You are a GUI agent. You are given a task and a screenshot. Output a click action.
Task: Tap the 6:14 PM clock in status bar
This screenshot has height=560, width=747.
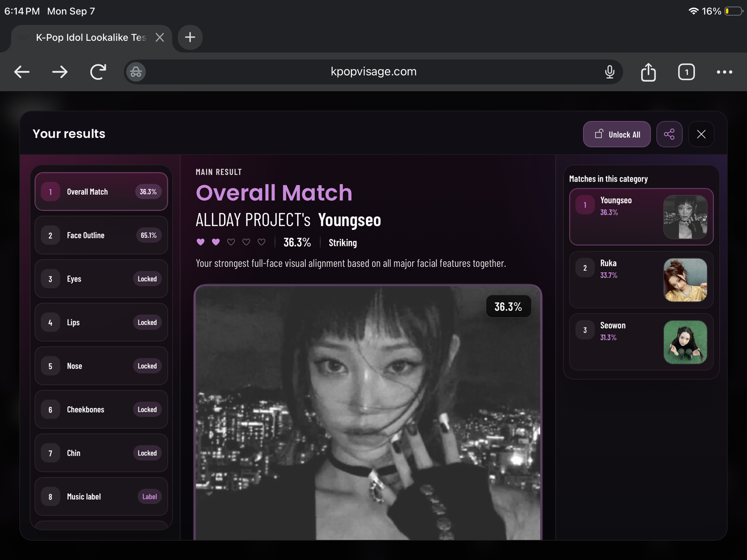[22, 11]
